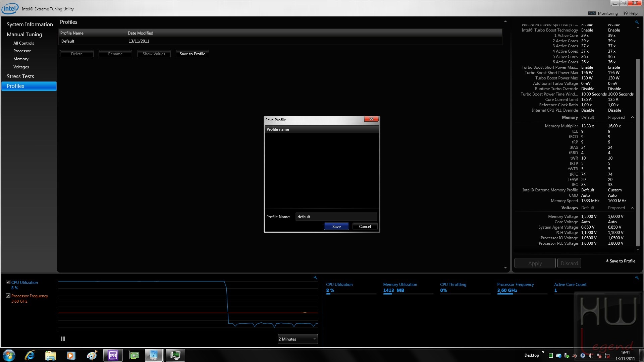Viewport: 644px width, 362px height.
Task: Open the Stress Tests section
Action: pyautogui.click(x=20, y=76)
